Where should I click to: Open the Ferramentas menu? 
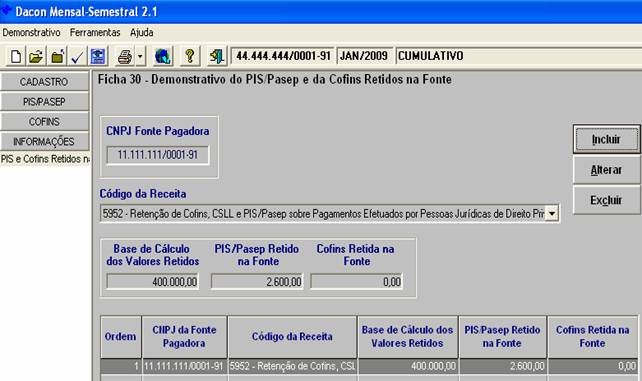pos(95,33)
